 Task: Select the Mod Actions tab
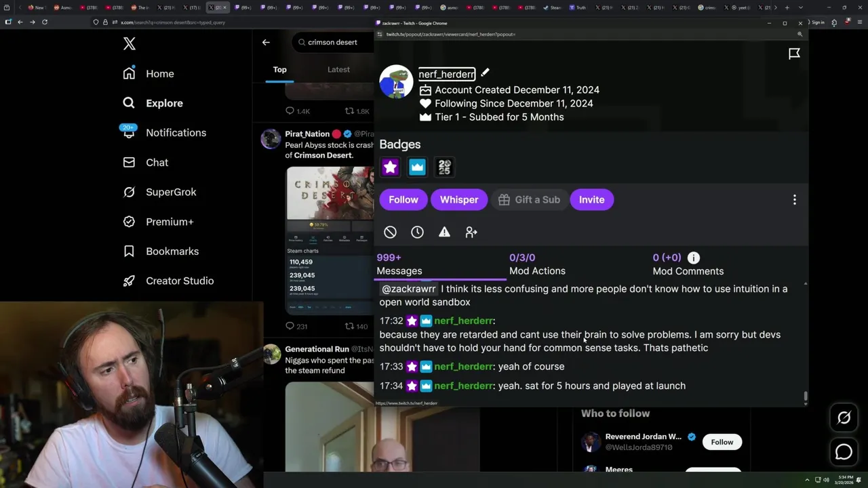click(x=537, y=264)
